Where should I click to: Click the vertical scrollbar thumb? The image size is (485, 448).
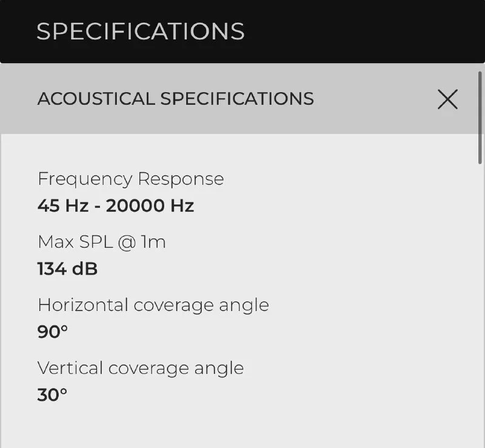click(480, 118)
